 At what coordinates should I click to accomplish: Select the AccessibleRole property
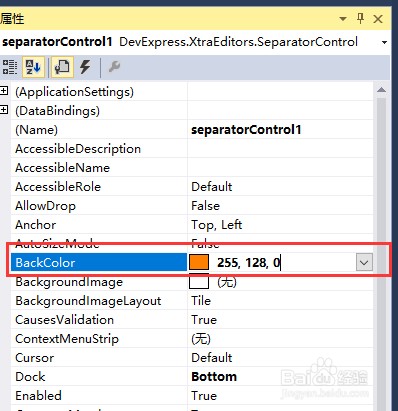click(58, 187)
